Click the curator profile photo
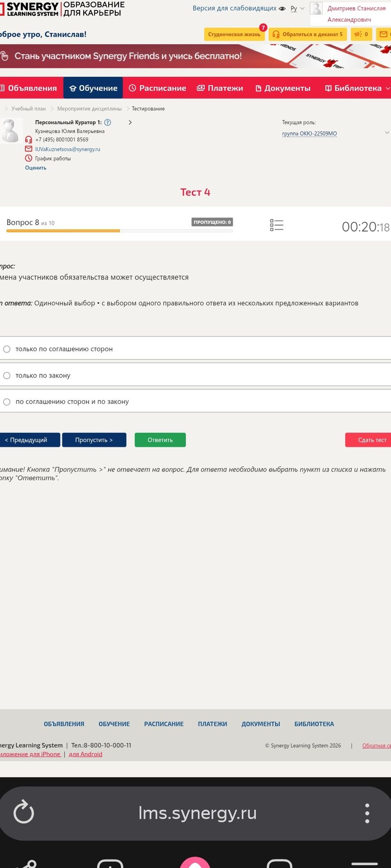Viewport: 391px width, 868px height. tap(10, 131)
